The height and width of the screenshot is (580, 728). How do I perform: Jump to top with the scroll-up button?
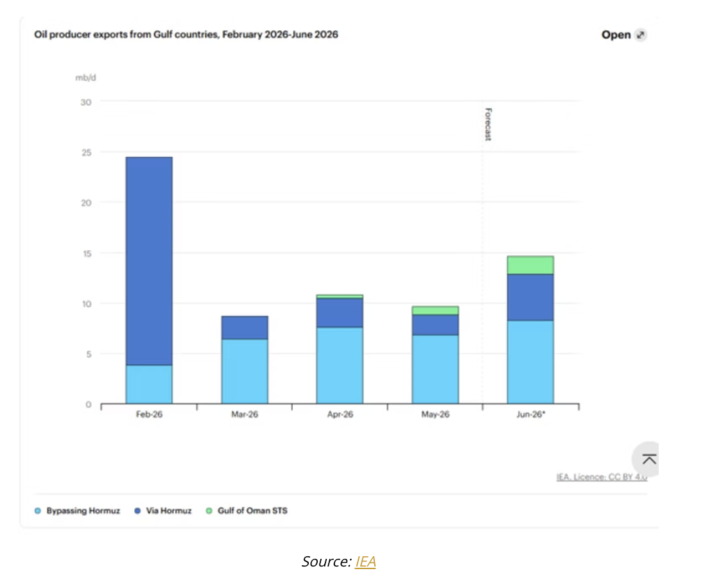click(648, 459)
